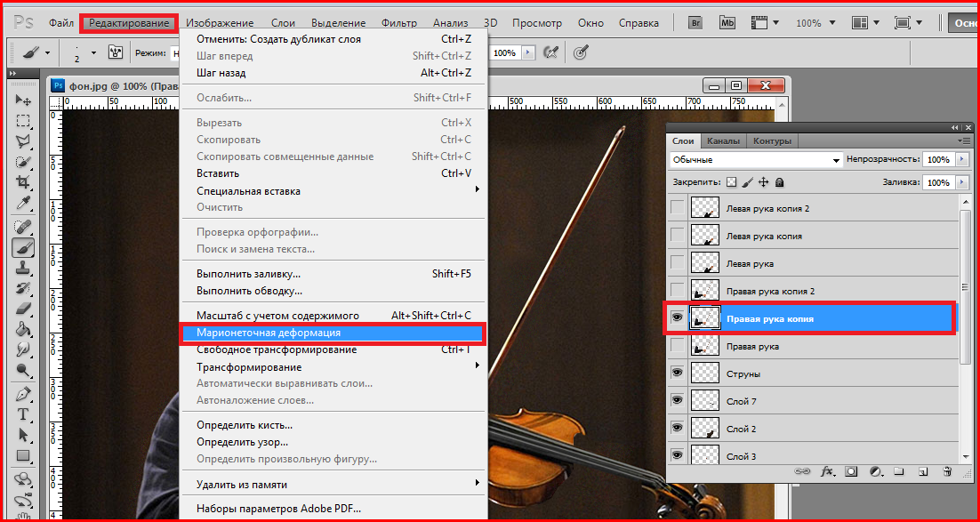Choose Выполнить заливку menu item
The width and height of the screenshot is (980, 522).
[x=333, y=274]
